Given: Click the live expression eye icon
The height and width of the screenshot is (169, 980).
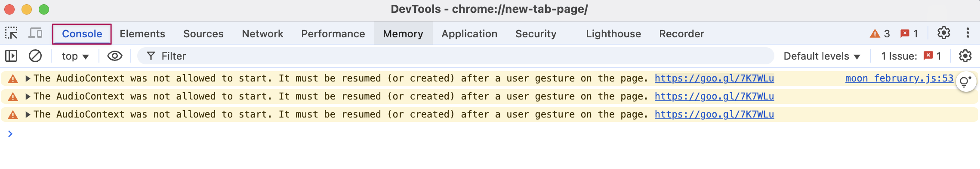Looking at the screenshot, I should pyautogui.click(x=115, y=56).
